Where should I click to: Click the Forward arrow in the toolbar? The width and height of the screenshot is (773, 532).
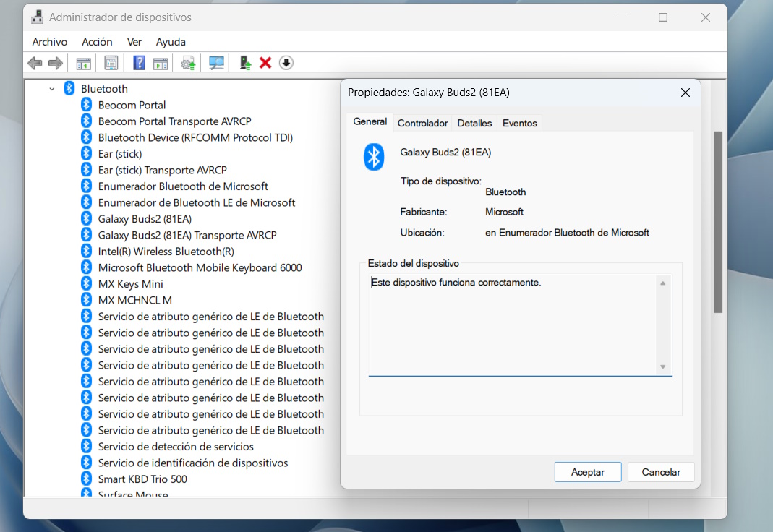click(x=56, y=63)
